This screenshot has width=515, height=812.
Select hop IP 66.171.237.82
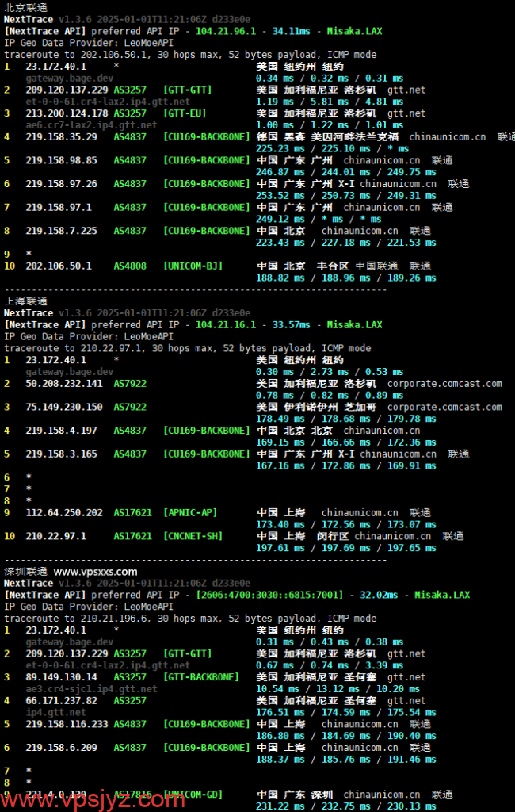coord(62,700)
